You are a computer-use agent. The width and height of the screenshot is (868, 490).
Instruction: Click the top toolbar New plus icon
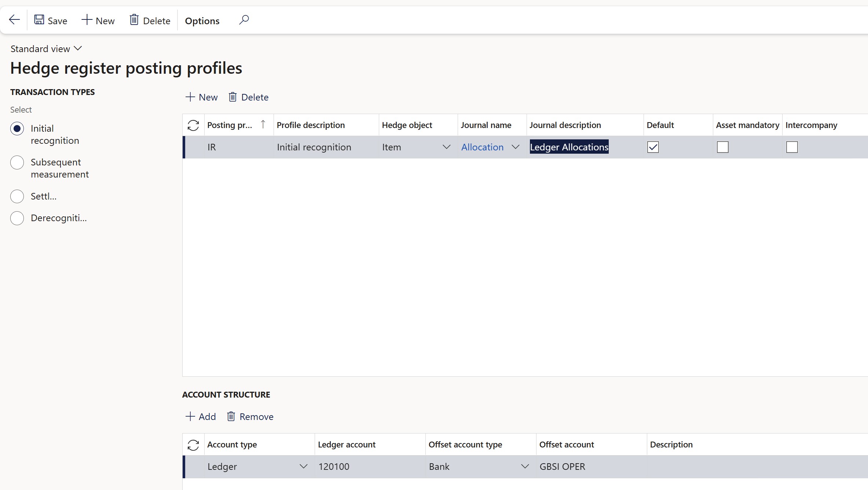click(87, 20)
